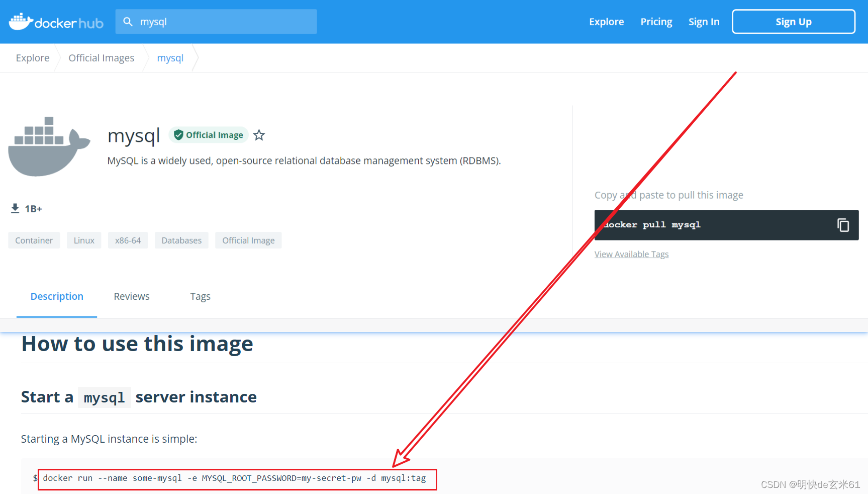
Task: Click the Databases tag chip
Action: point(181,240)
